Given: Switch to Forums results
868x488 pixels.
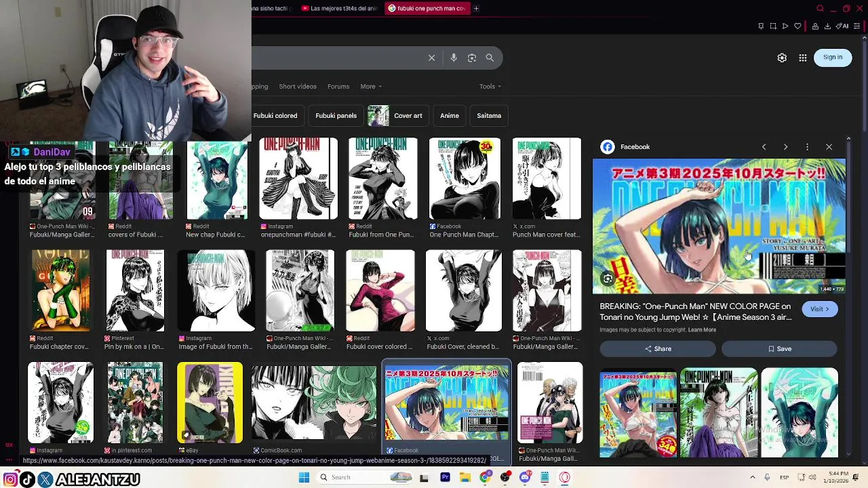Looking at the screenshot, I should pos(338,86).
